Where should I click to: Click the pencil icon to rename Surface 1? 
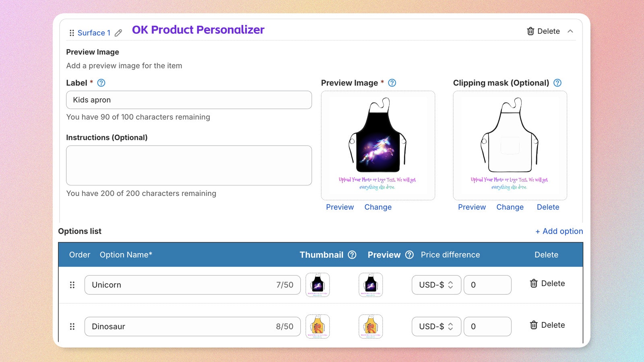118,33
